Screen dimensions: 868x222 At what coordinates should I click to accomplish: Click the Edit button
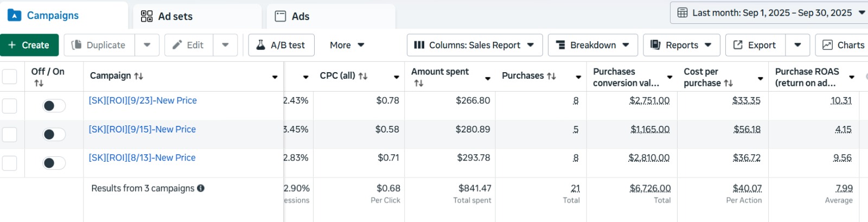(189, 45)
